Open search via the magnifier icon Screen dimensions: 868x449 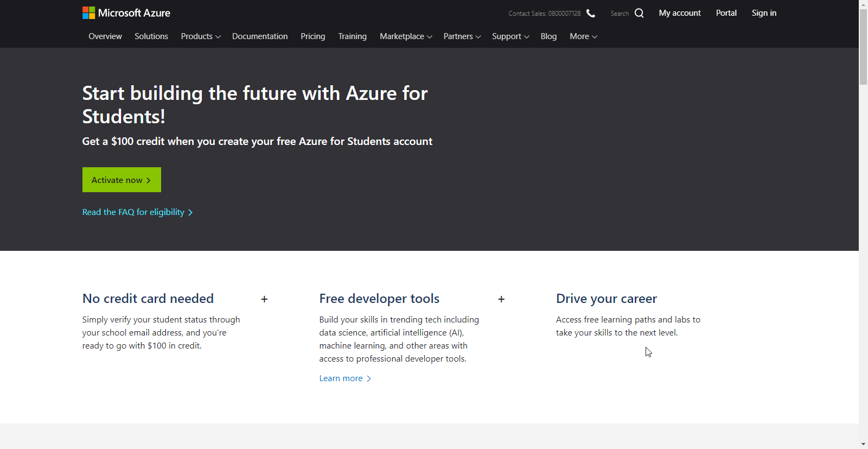(639, 13)
